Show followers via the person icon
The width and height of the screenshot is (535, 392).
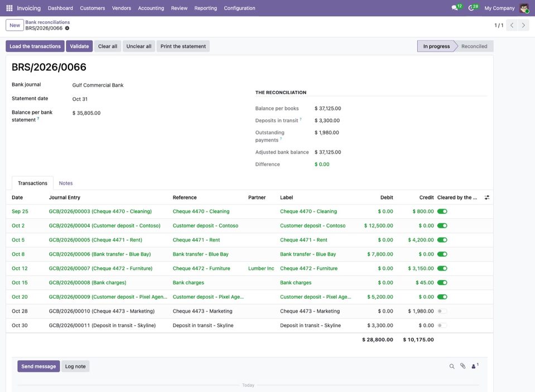[x=475, y=366]
